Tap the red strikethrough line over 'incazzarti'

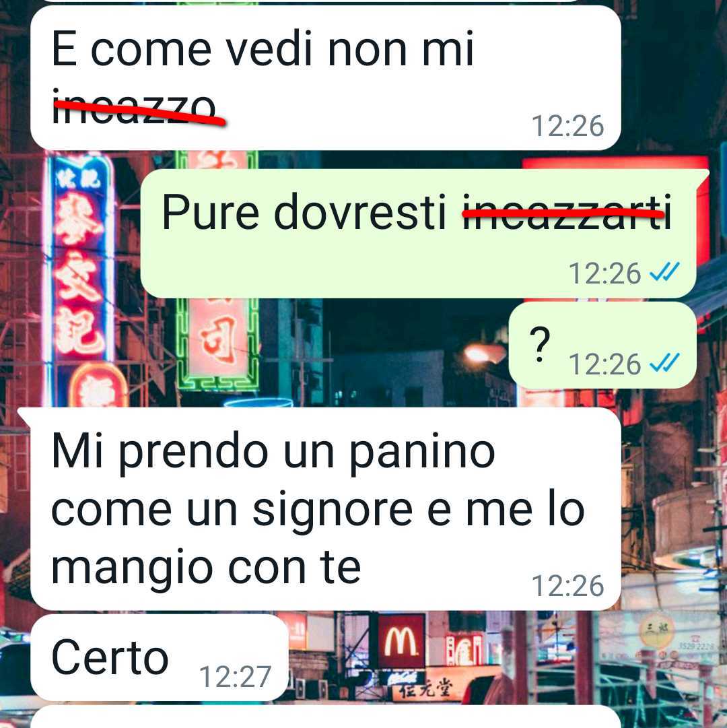point(563,213)
